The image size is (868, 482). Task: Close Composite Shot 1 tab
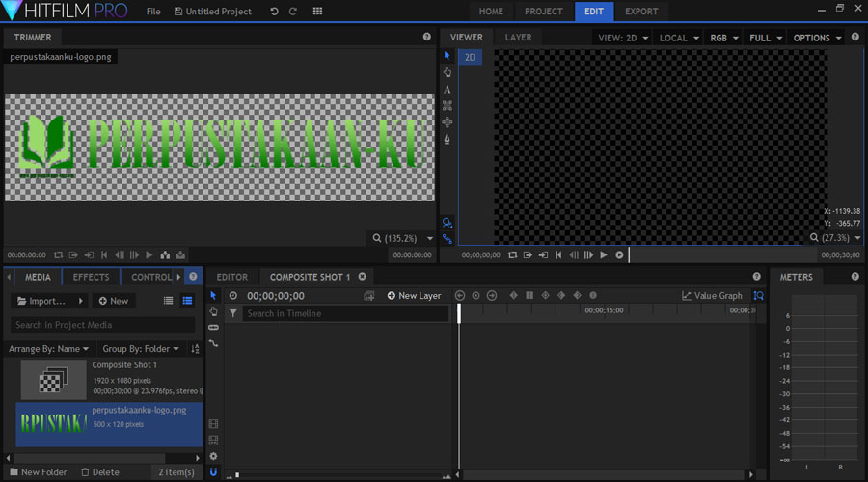pyautogui.click(x=362, y=276)
